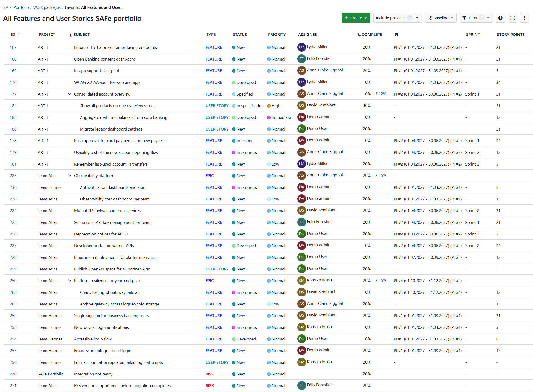533x392 pixels.
Task: Click Developed status dot for WCAG audit
Action: 234,82
